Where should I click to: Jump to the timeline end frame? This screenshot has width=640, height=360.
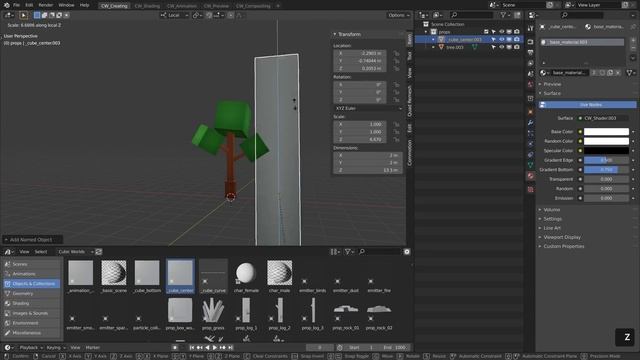(230, 347)
